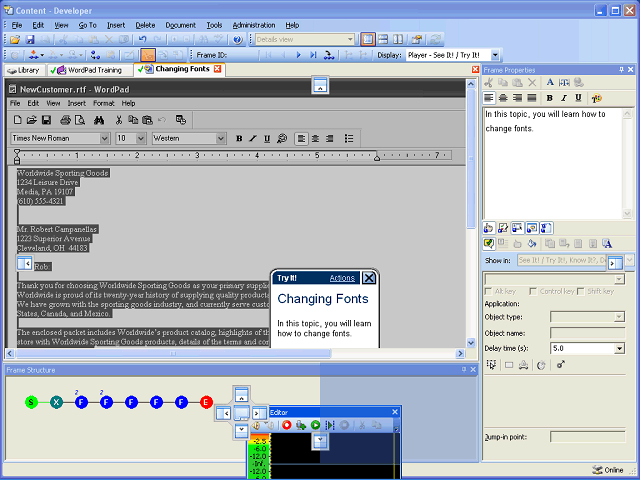Toggle visible-in-player speech bubble icon
Viewport: 640px width, 480px height.
pos(489,244)
